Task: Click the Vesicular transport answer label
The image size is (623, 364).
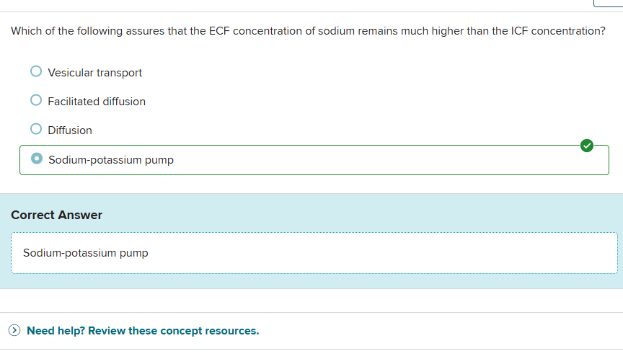Action: pyautogui.click(x=94, y=73)
